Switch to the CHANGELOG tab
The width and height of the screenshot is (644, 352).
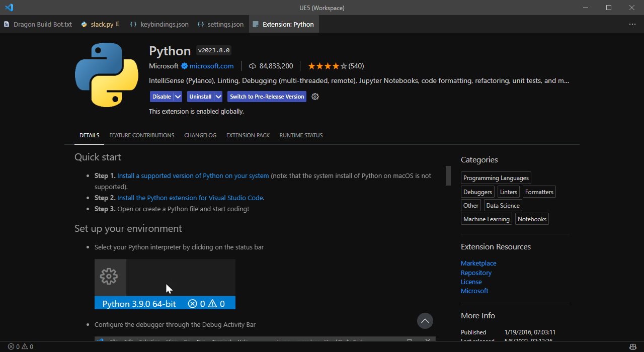click(200, 135)
